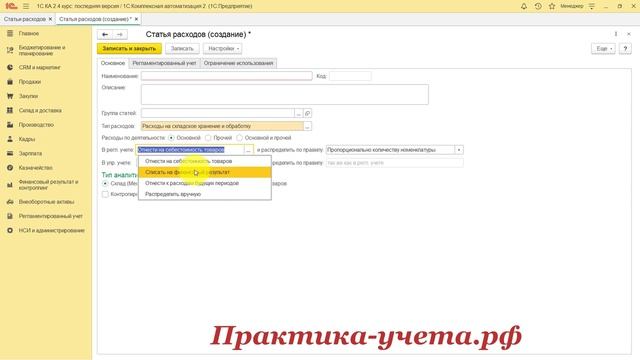This screenshot has width=640, height=360.
Task: Switch to Регламентированный учет tab
Action: coord(164,63)
